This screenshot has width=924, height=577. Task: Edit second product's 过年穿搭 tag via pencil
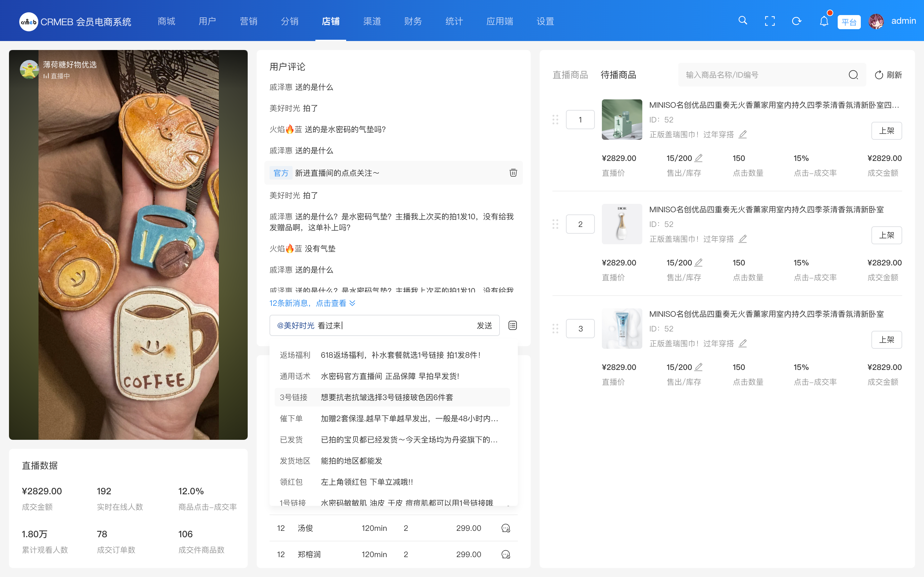(743, 238)
